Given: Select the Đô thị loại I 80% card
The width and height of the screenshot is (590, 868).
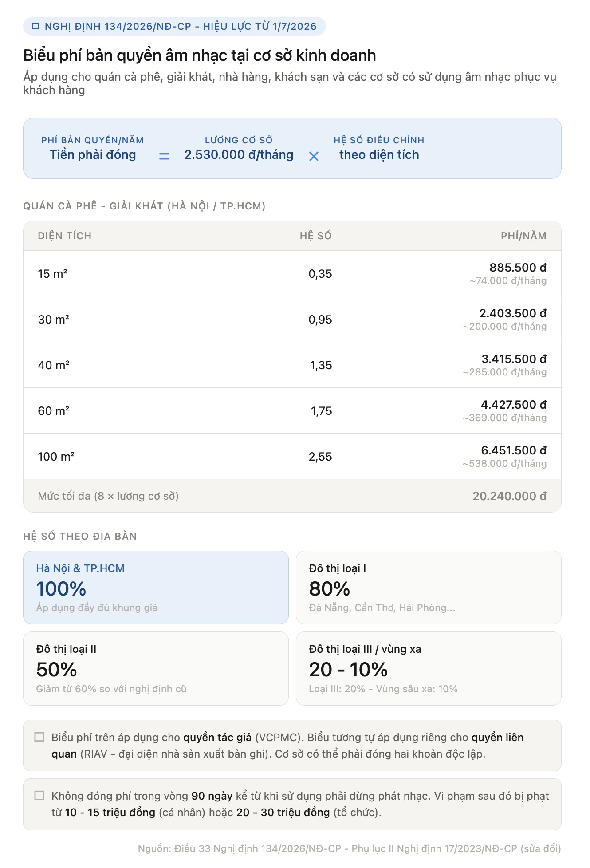Looking at the screenshot, I should [x=429, y=588].
